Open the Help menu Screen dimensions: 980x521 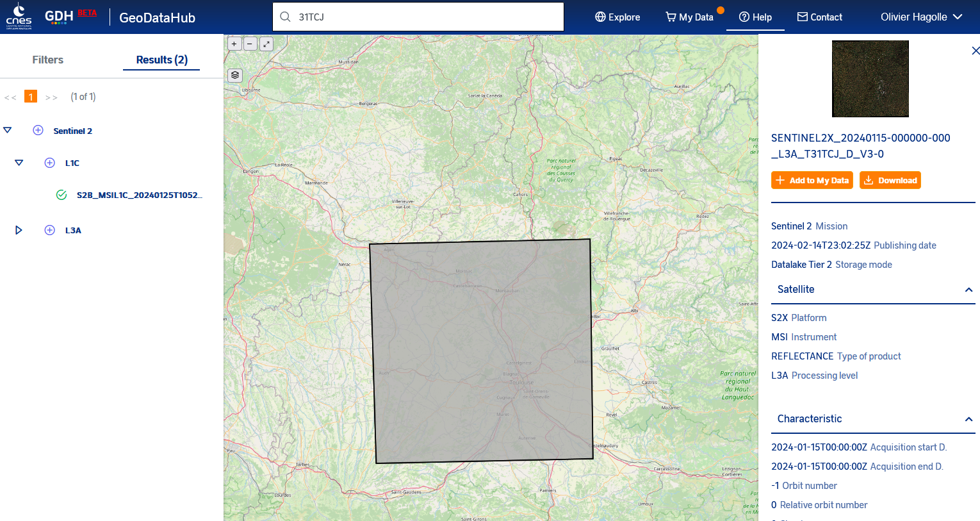pyautogui.click(x=755, y=17)
